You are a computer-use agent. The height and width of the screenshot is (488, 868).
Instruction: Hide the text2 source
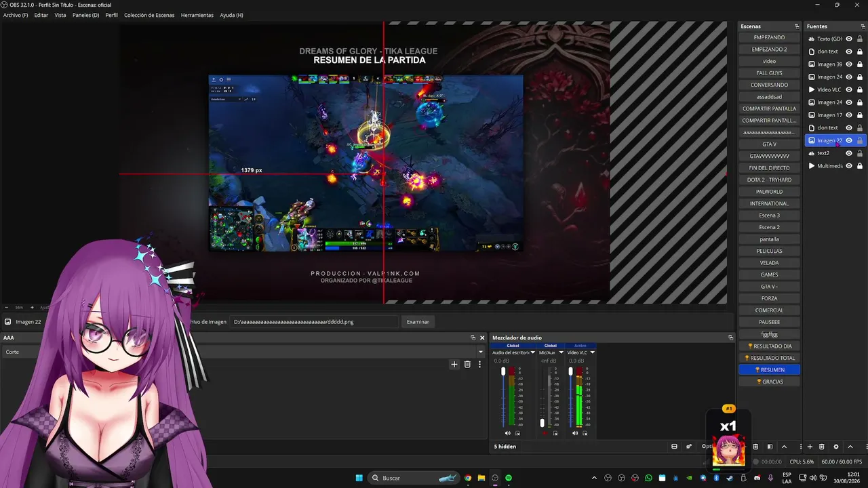tap(849, 153)
